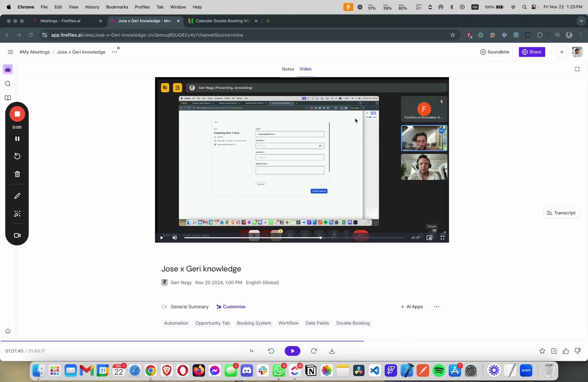The height and width of the screenshot is (382, 588).
Task: Activate the confetti effects tool
Action: click(x=17, y=214)
